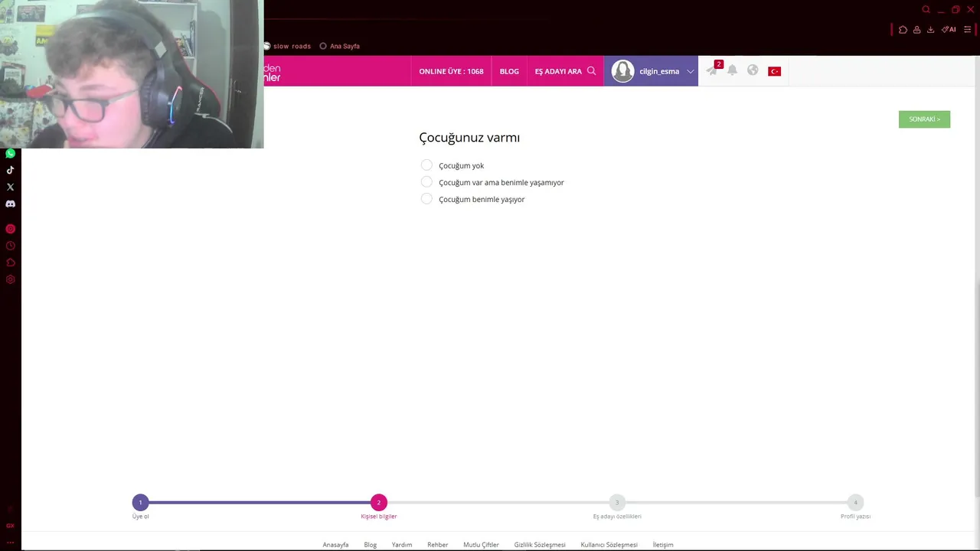Image resolution: width=980 pixels, height=551 pixels.
Task: Open the 'Ana Sayfa' bookmark
Action: [x=339, y=46]
